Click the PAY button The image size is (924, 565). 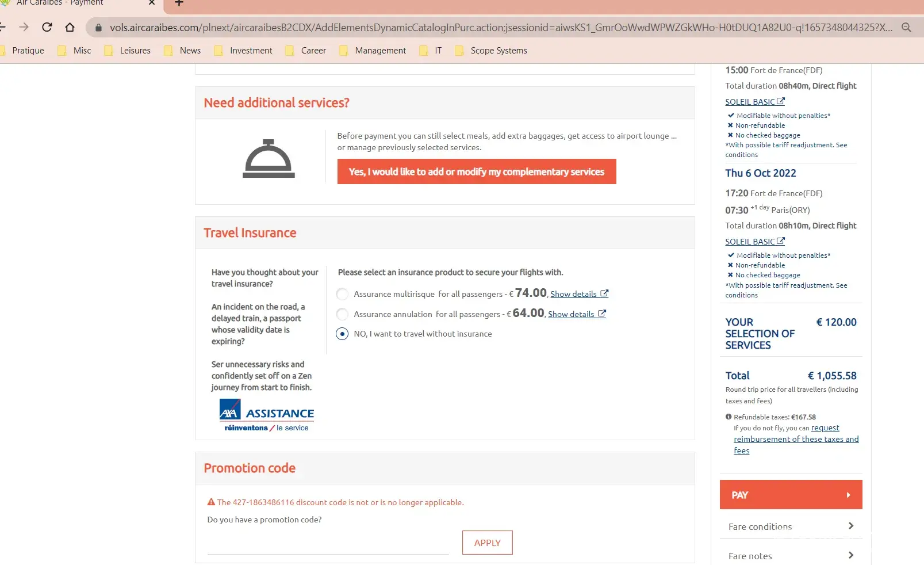pyautogui.click(x=791, y=495)
